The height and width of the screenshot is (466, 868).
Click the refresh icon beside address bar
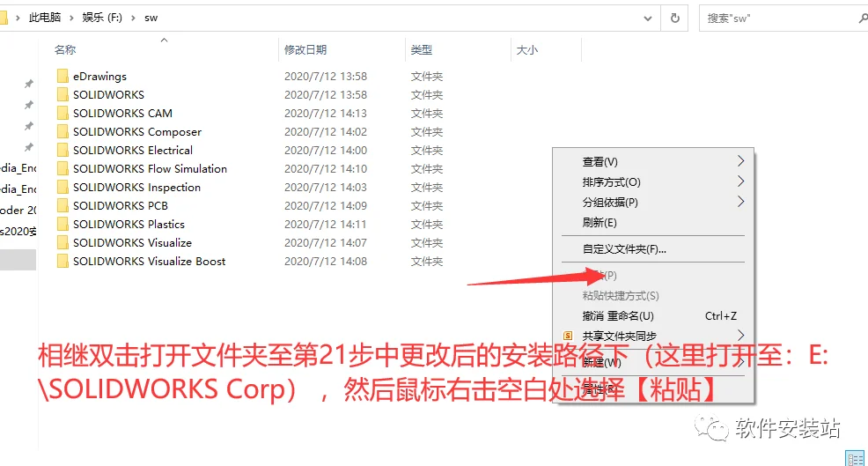coord(675,18)
